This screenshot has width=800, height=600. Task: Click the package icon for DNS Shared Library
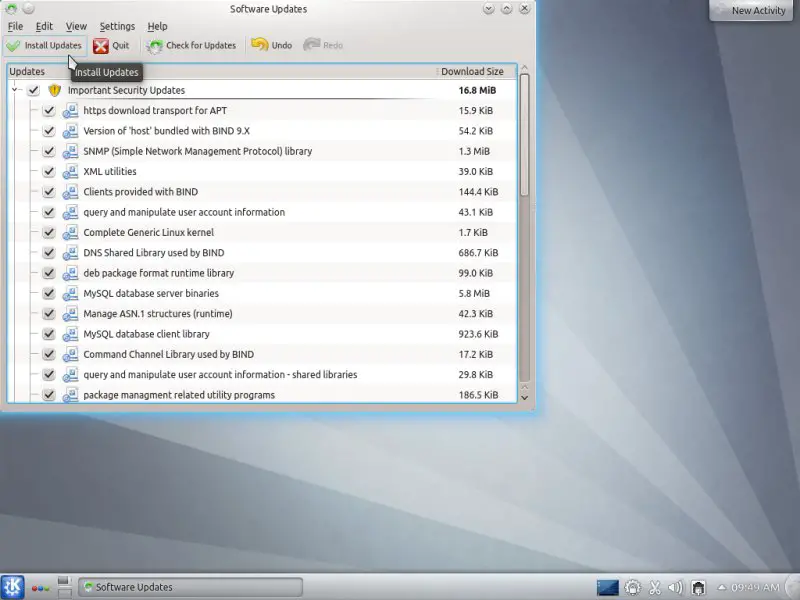click(70, 253)
